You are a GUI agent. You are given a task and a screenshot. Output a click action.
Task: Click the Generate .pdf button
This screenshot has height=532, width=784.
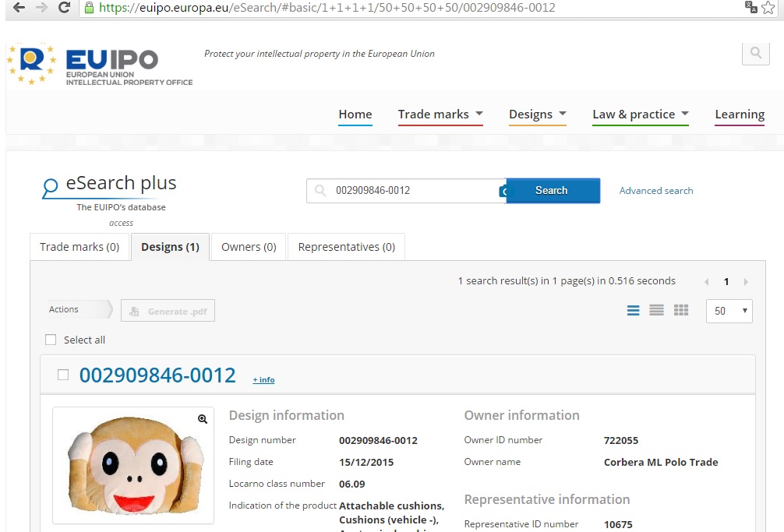[x=168, y=311]
